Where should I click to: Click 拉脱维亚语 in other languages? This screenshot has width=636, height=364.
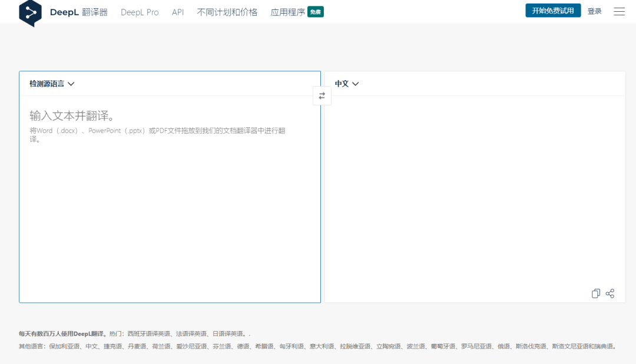[355, 346]
